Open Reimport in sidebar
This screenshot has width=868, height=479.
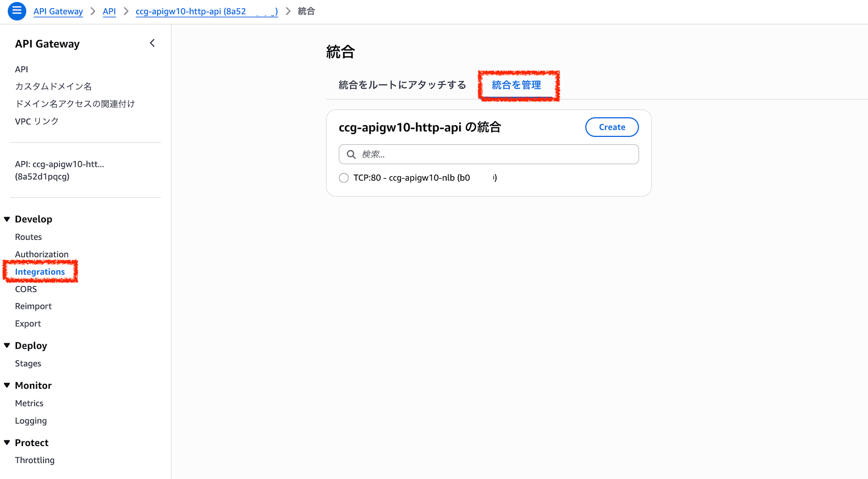pyautogui.click(x=33, y=306)
